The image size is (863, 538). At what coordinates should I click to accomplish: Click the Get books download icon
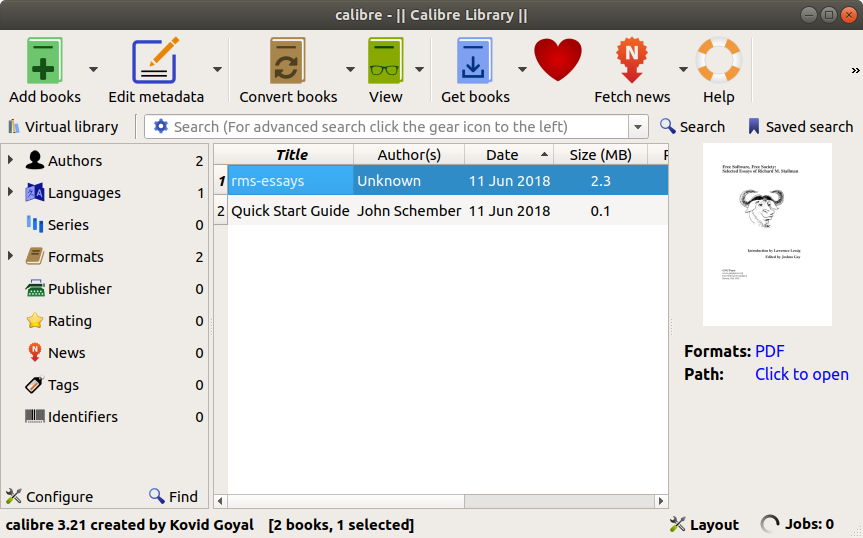(x=474, y=61)
